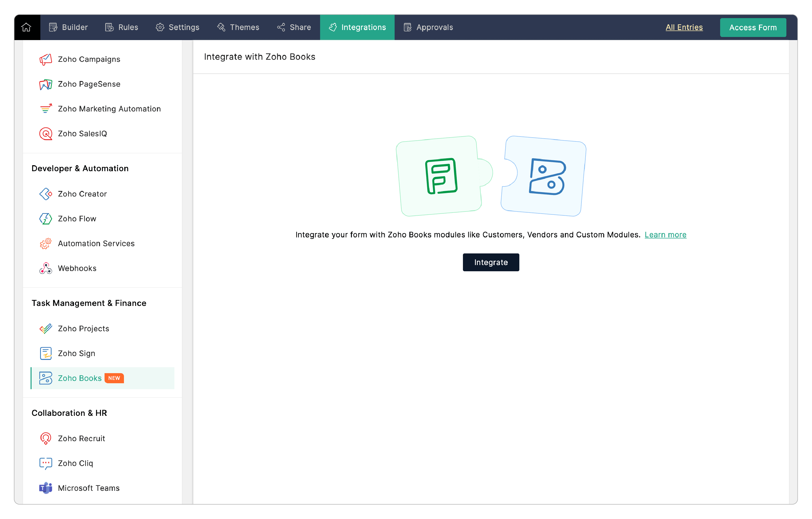Click the Microsoft Teams icon

(x=46, y=488)
